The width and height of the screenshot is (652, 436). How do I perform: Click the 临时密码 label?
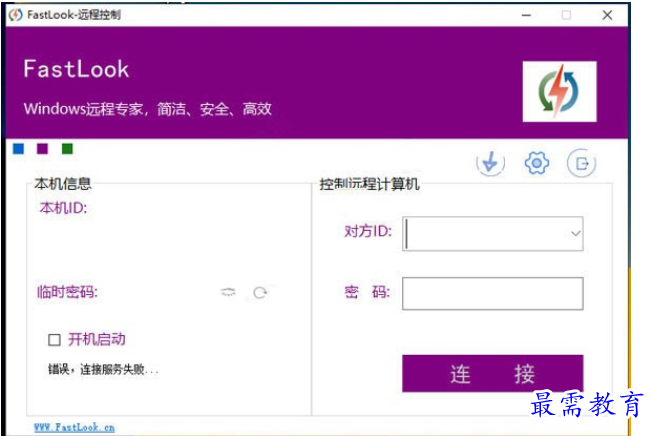(x=67, y=292)
